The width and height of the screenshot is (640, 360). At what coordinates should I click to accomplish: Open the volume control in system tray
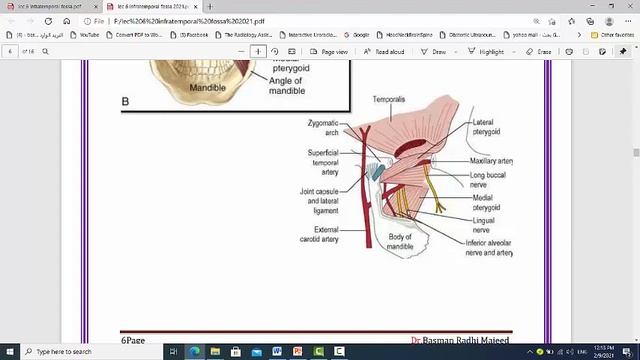click(570, 352)
